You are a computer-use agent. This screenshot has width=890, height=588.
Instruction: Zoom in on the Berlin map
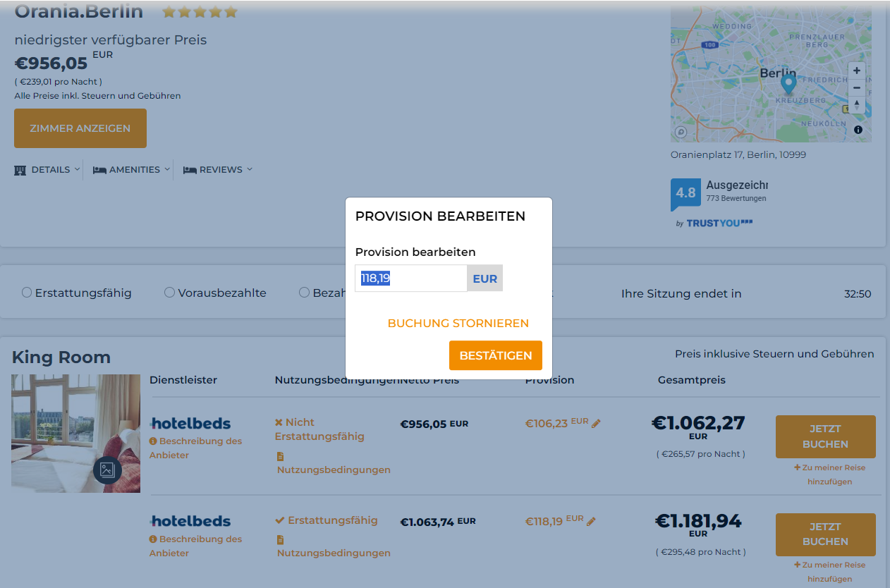tap(856, 71)
